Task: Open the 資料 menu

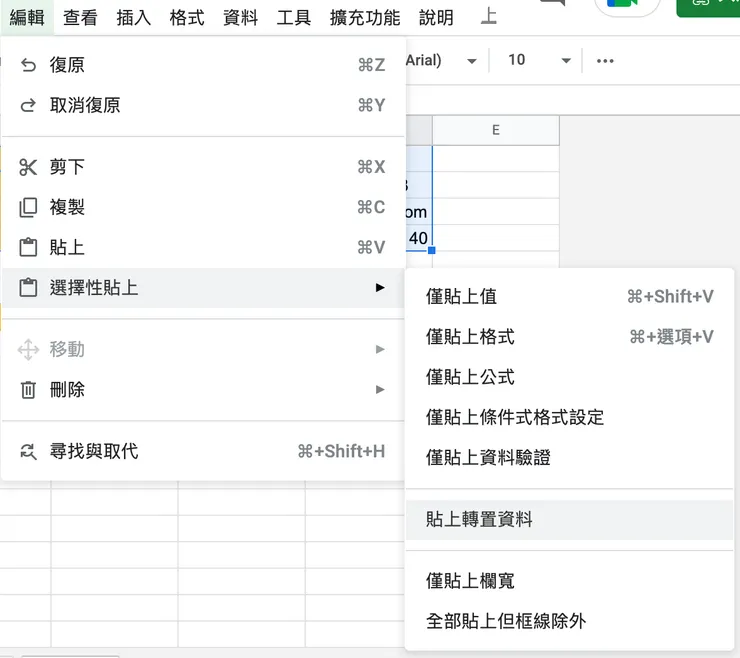Action: tap(241, 17)
